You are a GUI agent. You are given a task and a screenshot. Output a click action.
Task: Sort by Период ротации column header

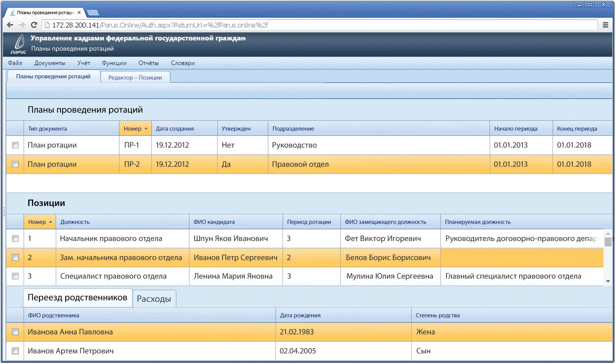[311, 222]
